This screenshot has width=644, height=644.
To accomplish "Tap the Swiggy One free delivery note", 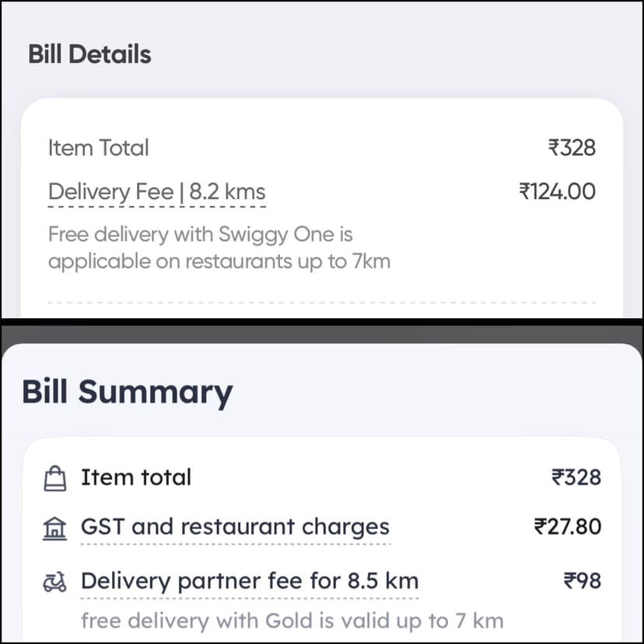I will [219, 247].
